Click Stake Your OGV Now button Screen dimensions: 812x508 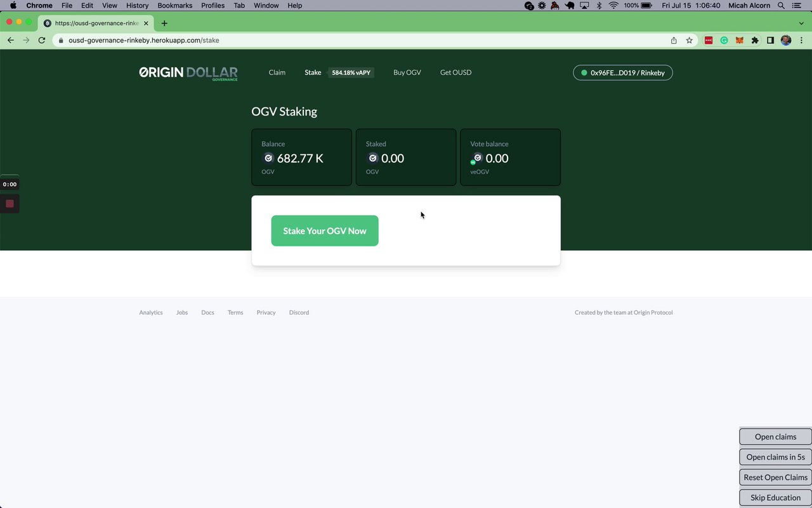point(325,231)
